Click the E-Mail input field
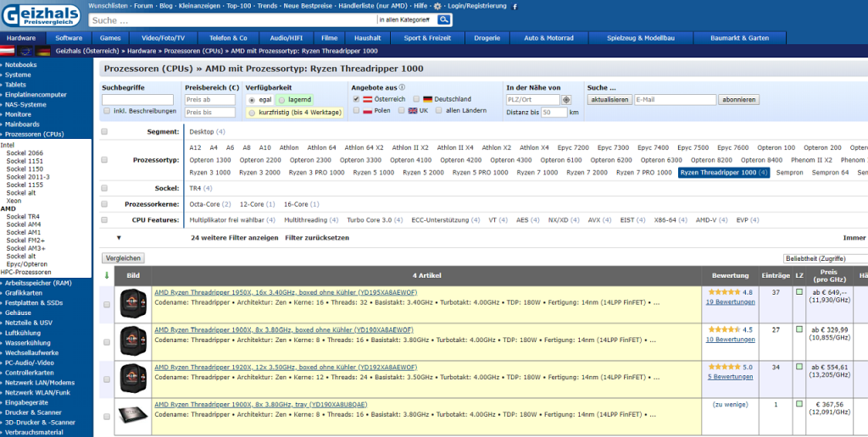Viewport: 868px width, 437px height. click(675, 100)
